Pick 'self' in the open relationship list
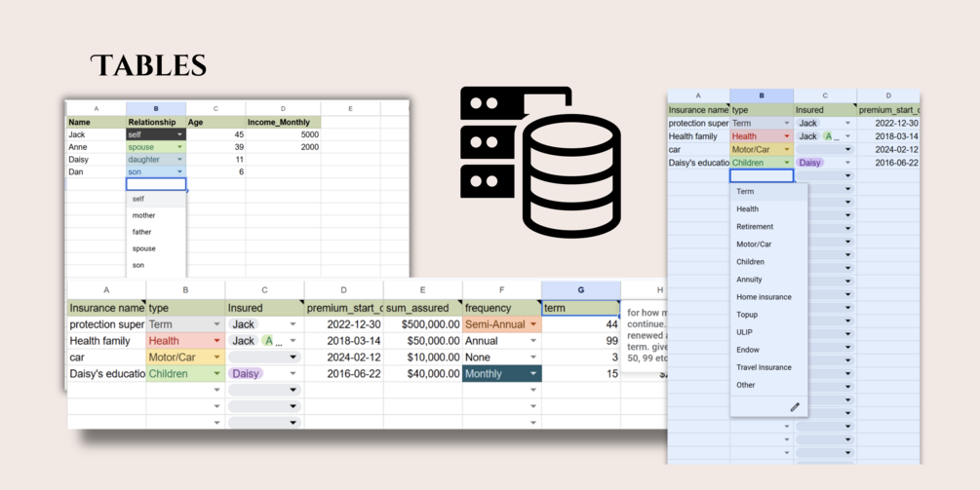This screenshot has height=490, width=980. point(156,199)
